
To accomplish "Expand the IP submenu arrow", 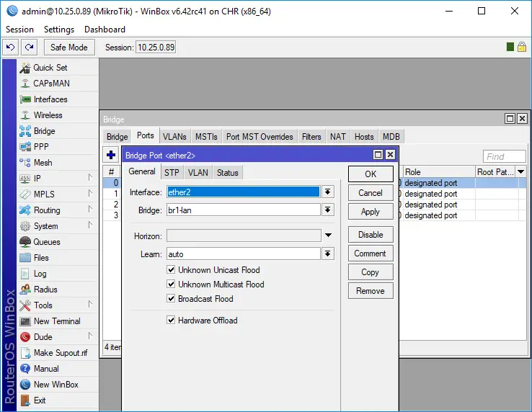I will point(90,177).
